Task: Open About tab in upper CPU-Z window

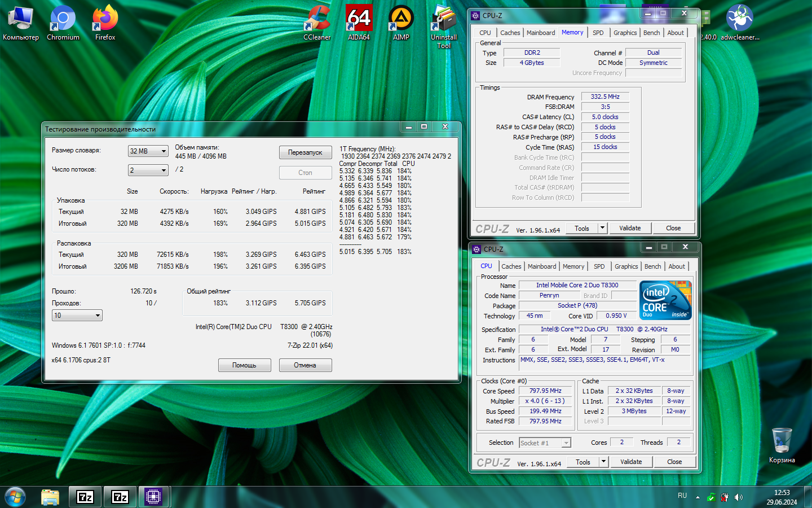Action: point(676,33)
